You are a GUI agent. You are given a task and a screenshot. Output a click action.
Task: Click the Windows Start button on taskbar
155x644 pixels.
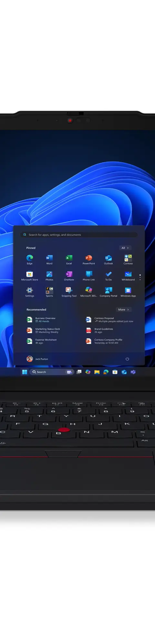tap(25, 372)
